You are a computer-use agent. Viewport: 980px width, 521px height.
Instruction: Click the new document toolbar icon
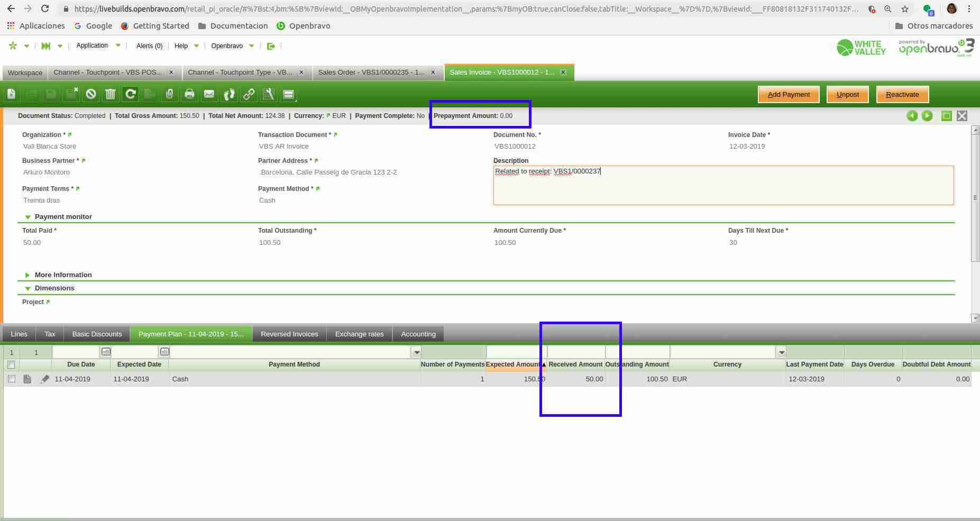pos(11,94)
